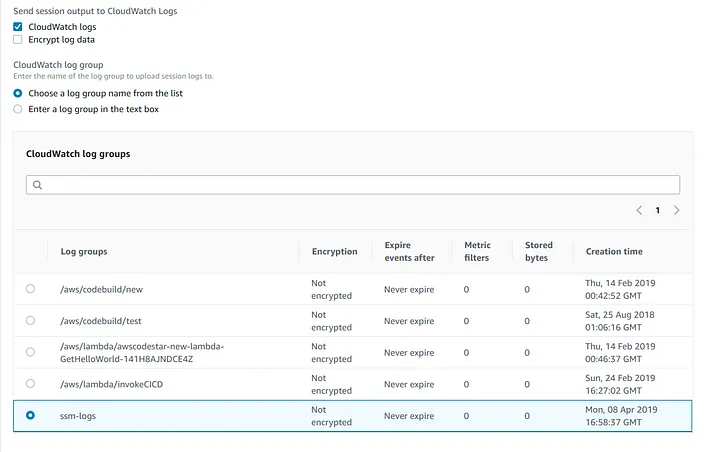
Task: Enable the Encrypt log data checkbox
Action: click(18, 40)
